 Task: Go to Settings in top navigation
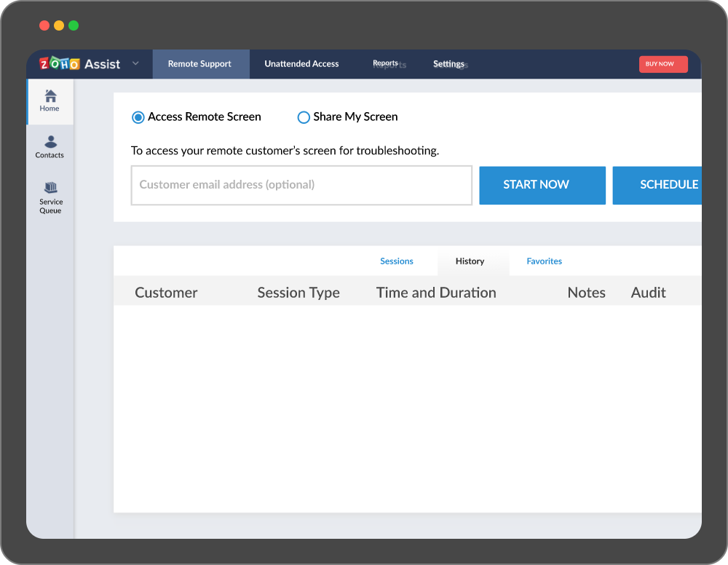click(448, 64)
